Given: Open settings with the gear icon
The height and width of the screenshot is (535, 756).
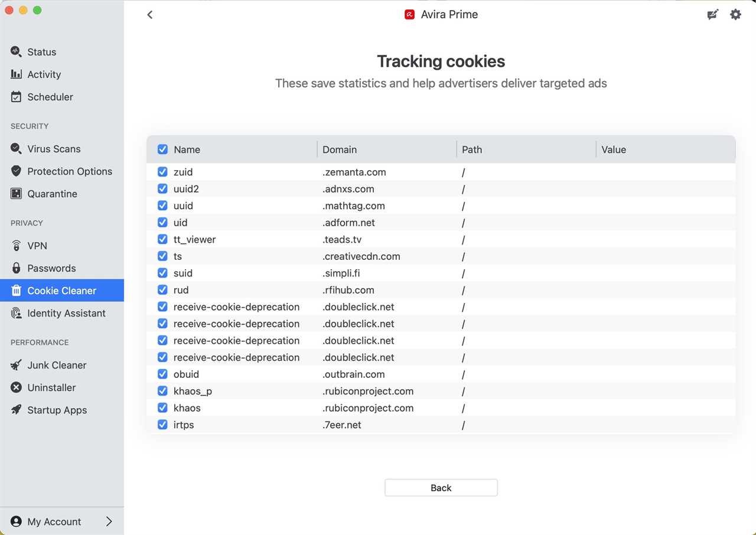Looking at the screenshot, I should (735, 15).
